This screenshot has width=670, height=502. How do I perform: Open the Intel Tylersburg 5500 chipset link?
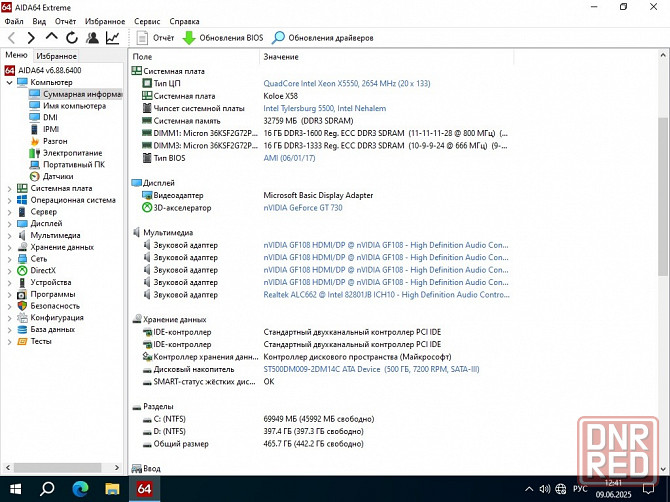pyautogui.click(x=324, y=109)
